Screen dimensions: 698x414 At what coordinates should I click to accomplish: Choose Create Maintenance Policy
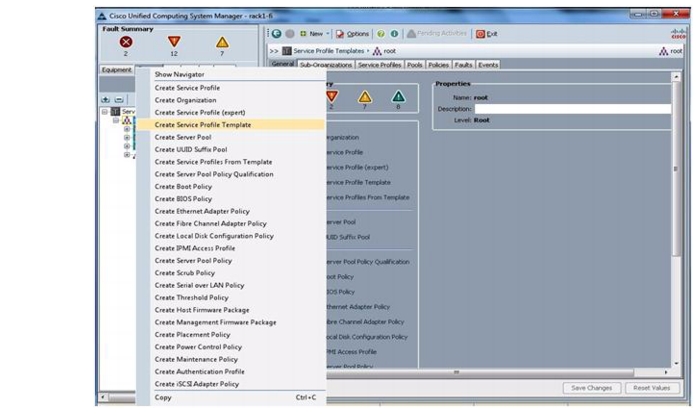point(231,359)
